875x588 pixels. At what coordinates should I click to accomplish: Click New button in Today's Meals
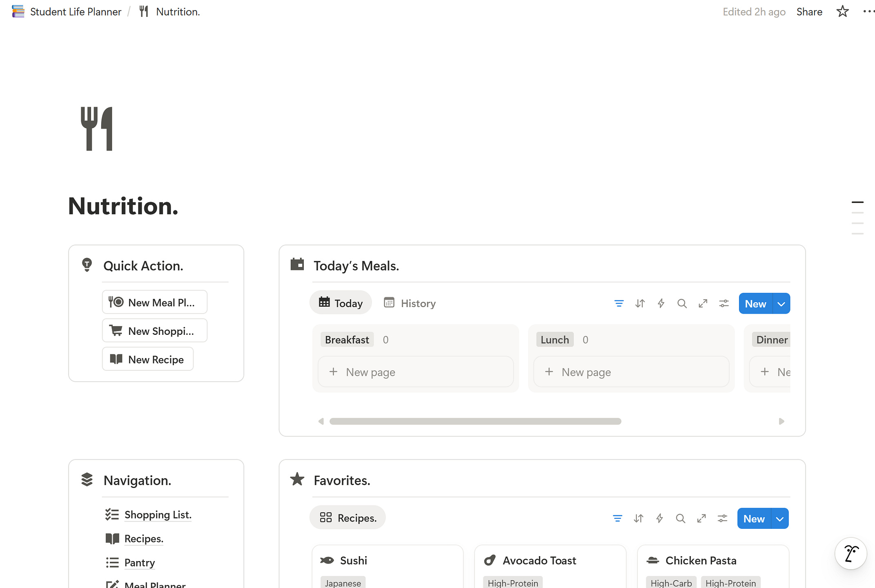tap(755, 303)
